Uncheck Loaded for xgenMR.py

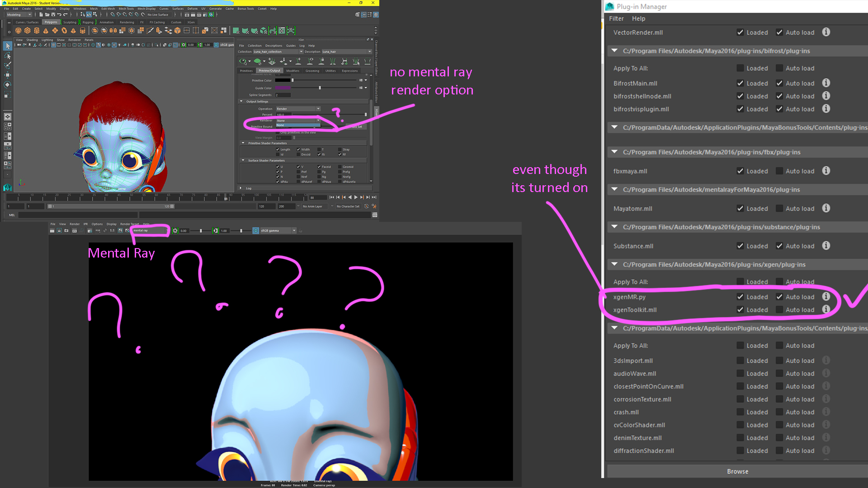(x=740, y=297)
